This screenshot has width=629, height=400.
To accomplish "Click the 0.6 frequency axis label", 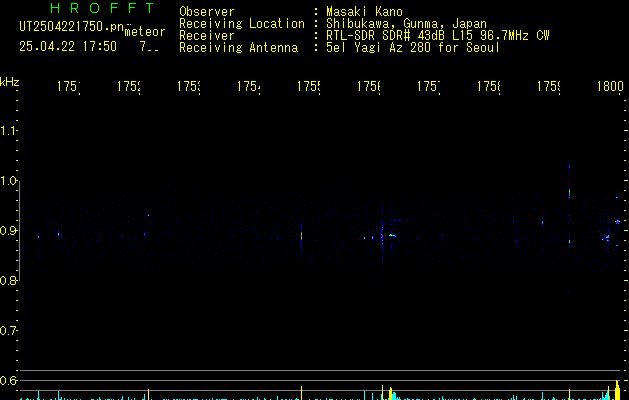I will click(8, 380).
